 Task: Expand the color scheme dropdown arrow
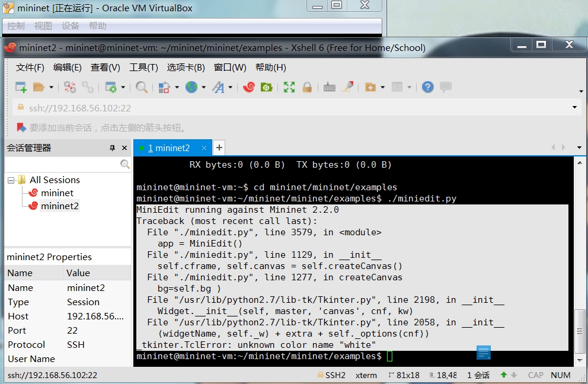pos(177,87)
